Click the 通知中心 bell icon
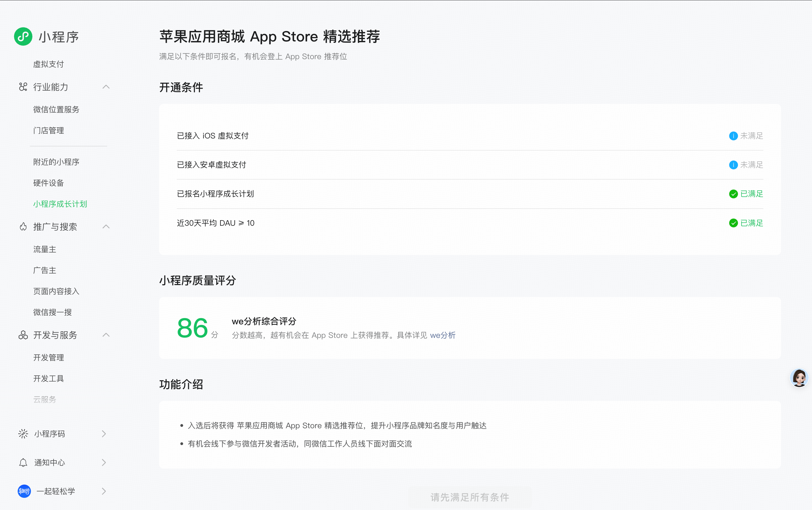The width and height of the screenshot is (812, 510). (x=23, y=462)
